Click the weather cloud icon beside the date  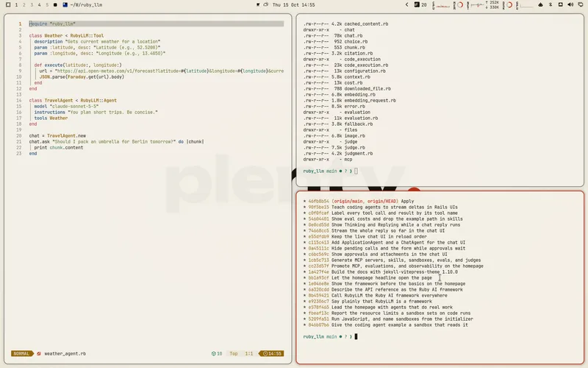point(265,5)
